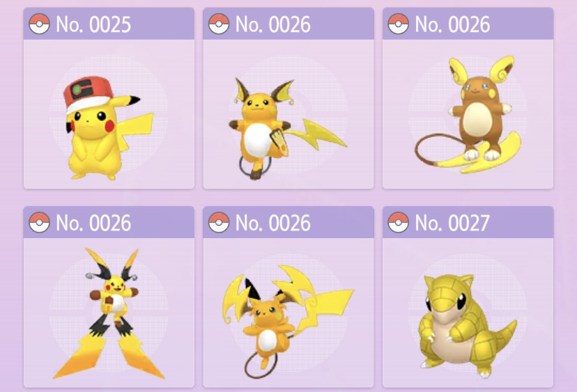The image size is (577, 392).
Task: Click the Poké Ball above winged-ear Raichu
Action: point(219,223)
